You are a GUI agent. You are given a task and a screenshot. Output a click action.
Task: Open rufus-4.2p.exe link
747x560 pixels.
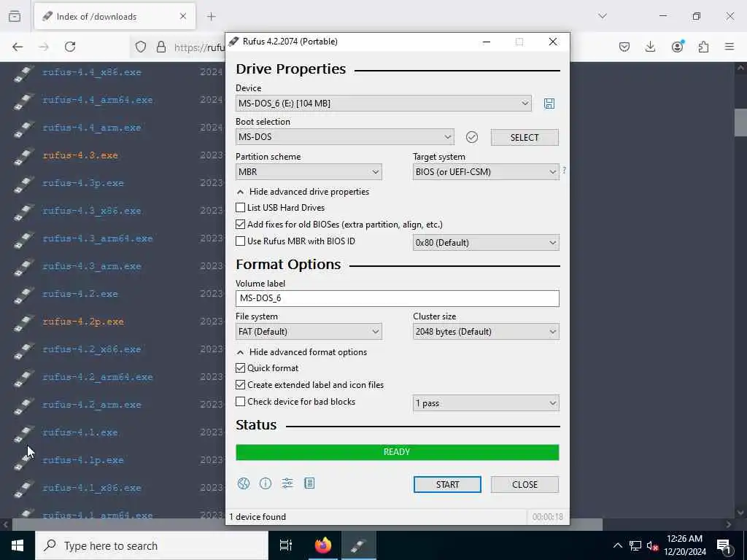coord(83,322)
